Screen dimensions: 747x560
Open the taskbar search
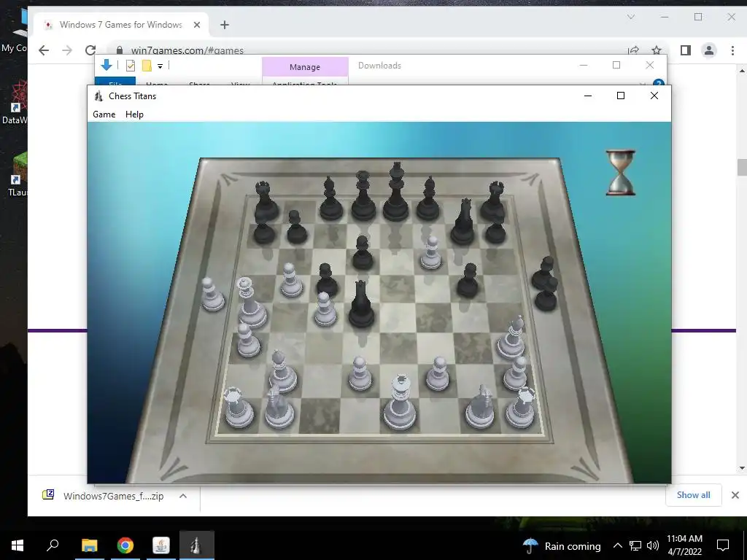[x=53, y=545]
